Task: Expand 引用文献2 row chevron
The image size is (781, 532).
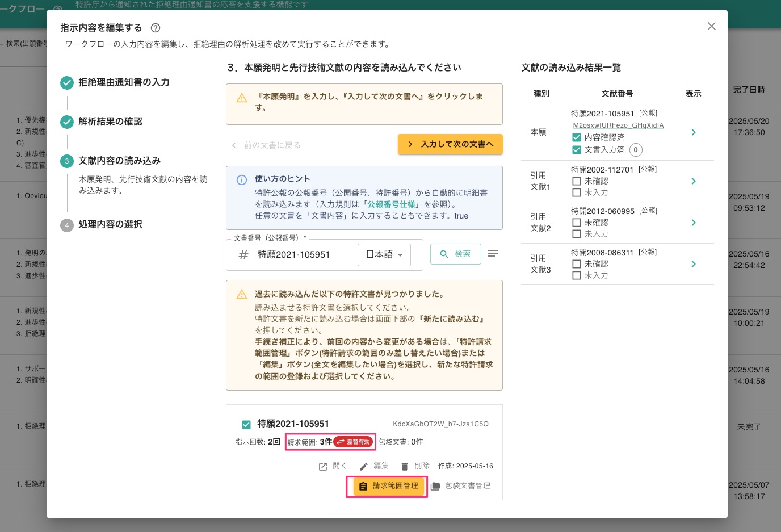Action: 694,223
